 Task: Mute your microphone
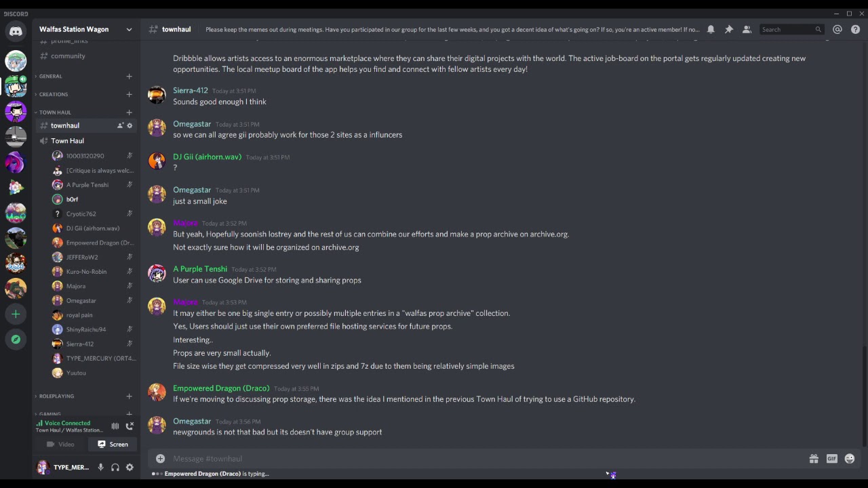(x=100, y=467)
